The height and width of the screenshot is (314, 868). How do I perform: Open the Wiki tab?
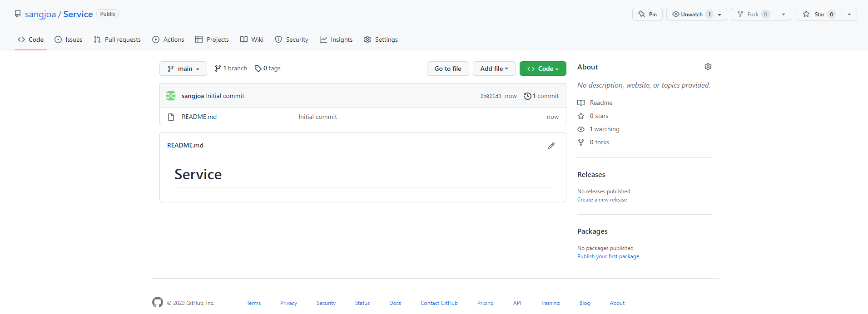pos(252,39)
